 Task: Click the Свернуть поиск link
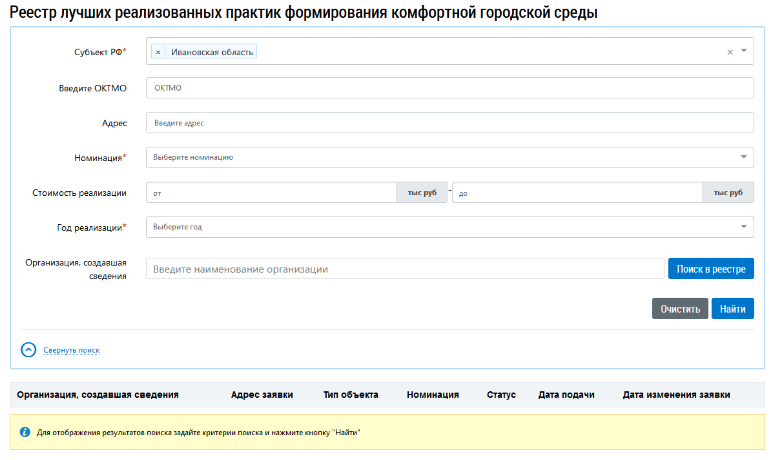(71, 350)
